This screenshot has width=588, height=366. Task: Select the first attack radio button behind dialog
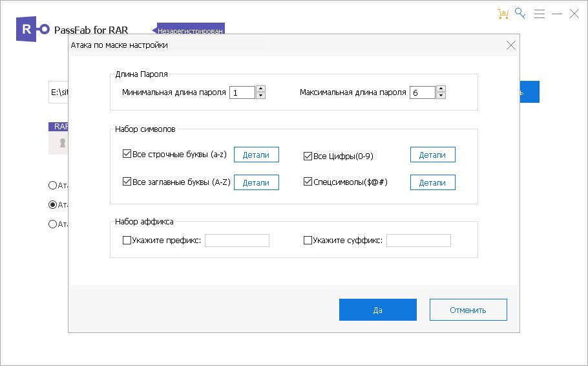52,185
